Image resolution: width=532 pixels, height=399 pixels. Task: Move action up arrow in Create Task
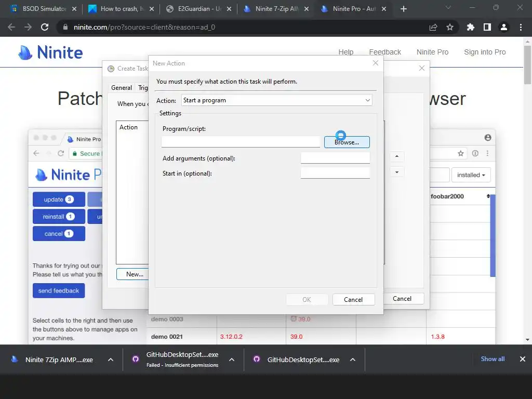(396, 156)
